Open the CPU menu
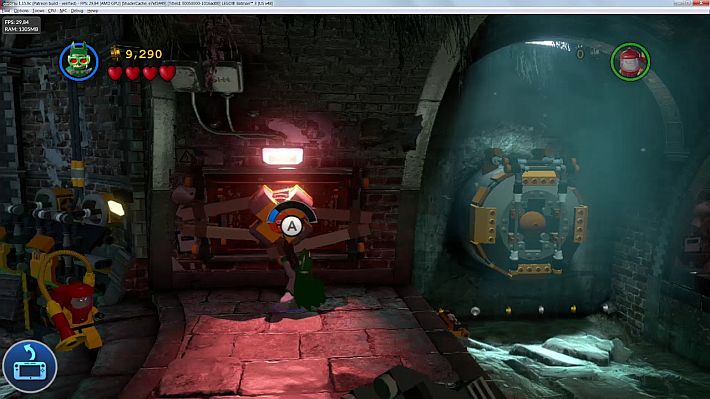The width and height of the screenshot is (710, 399). (x=52, y=10)
